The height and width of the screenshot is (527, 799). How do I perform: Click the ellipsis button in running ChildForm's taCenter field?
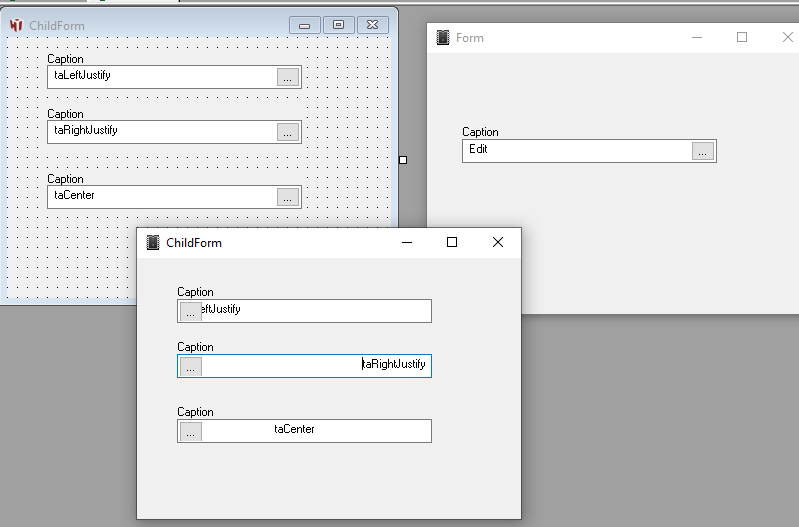pos(191,431)
